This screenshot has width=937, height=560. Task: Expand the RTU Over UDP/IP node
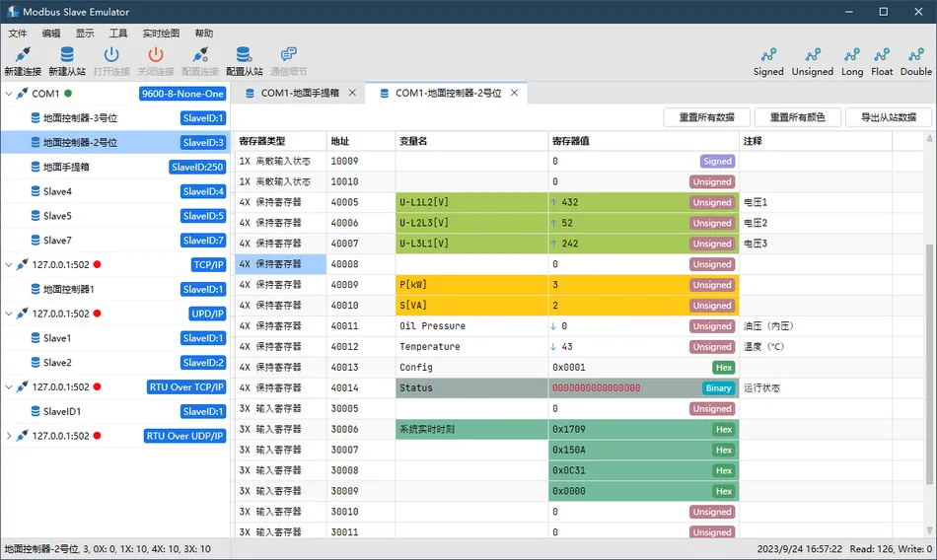9,436
